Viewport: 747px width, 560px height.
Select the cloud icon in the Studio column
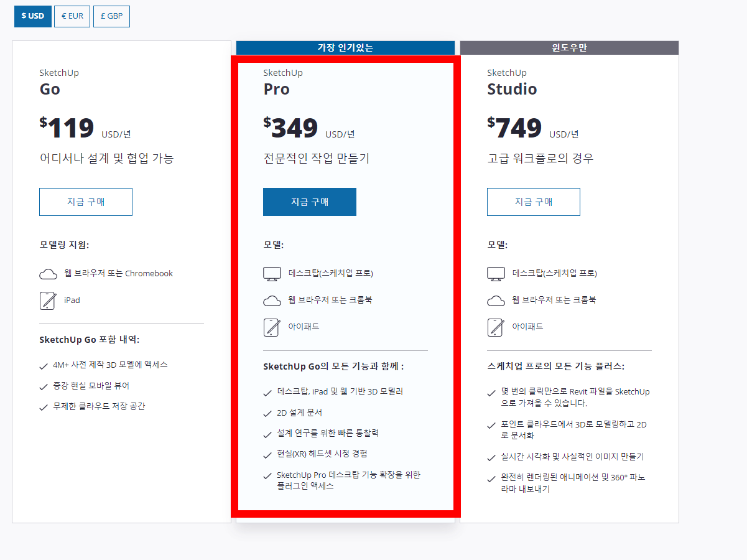click(496, 300)
